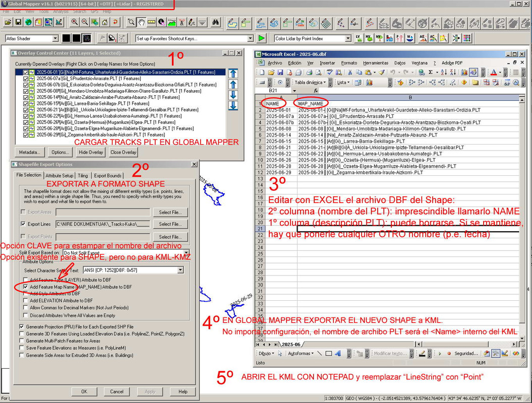Click OK in Shapefile Export Options

click(x=84, y=391)
